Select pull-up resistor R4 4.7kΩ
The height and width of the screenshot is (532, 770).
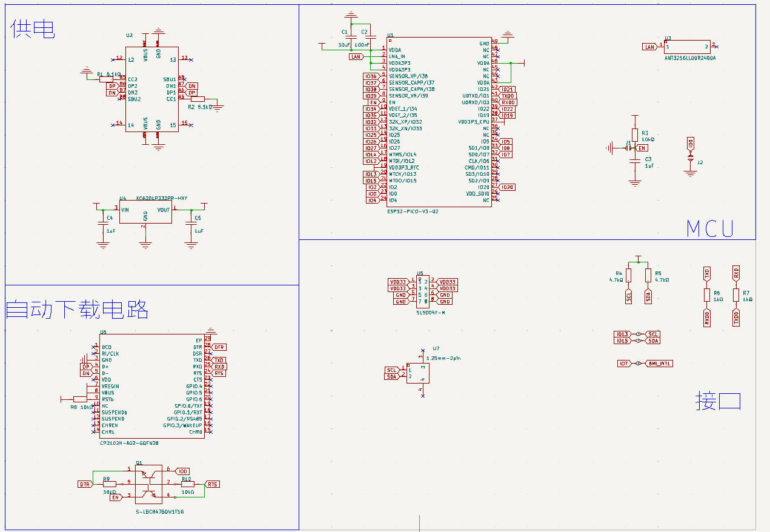(x=628, y=276)
